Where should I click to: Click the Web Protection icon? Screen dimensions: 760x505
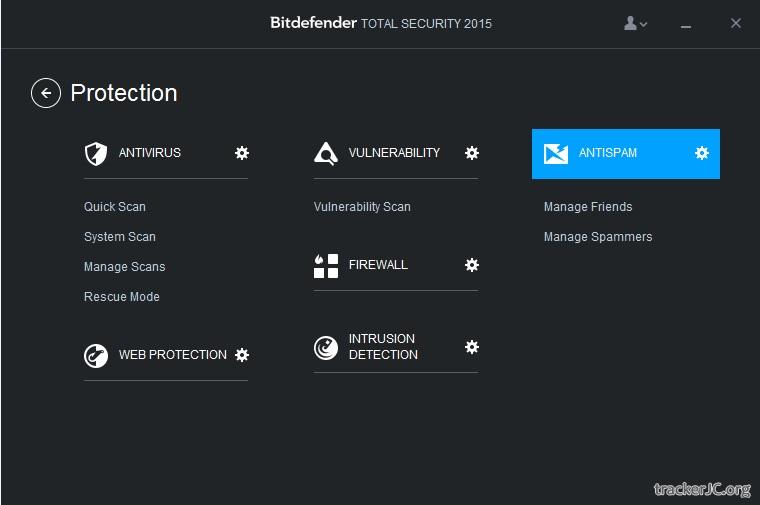96,355
